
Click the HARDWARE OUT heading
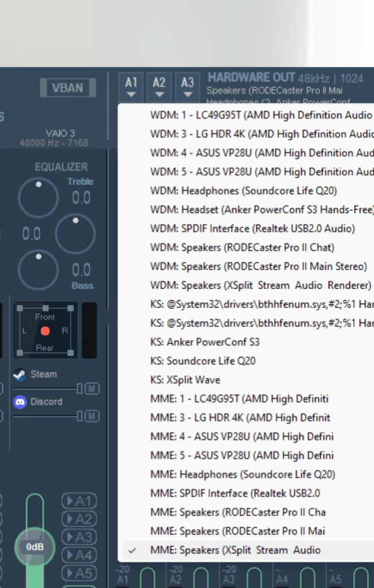pyautogui.click(x=251, y=78)
